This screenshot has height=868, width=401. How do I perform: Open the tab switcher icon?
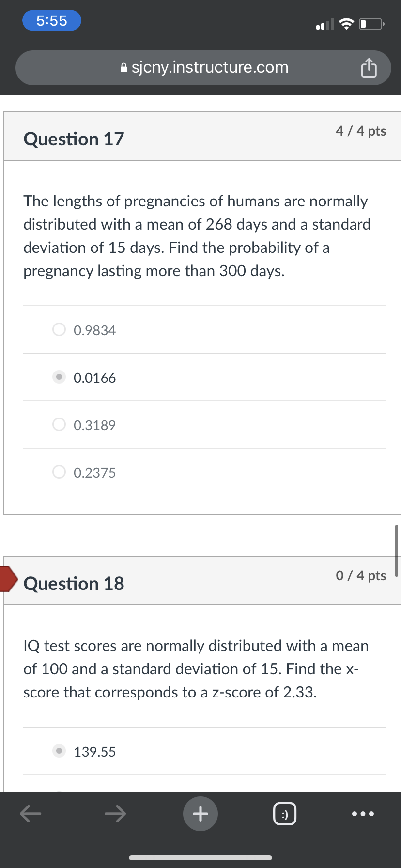[285, 814]
